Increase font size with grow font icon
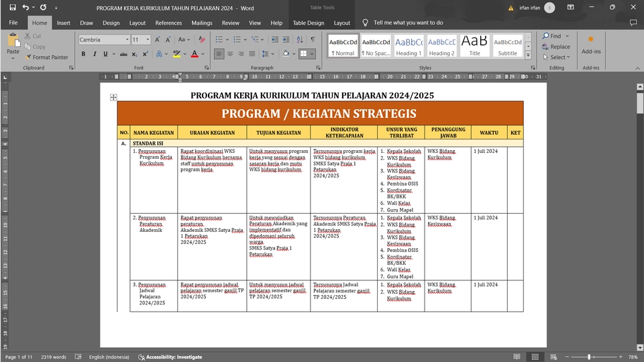 [158, 40]
